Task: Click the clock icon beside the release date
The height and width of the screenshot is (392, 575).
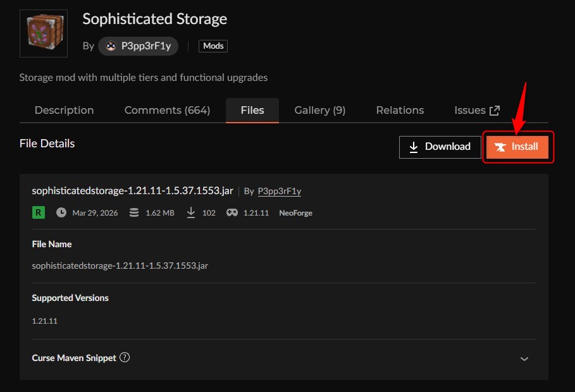Action: (61, 212)
